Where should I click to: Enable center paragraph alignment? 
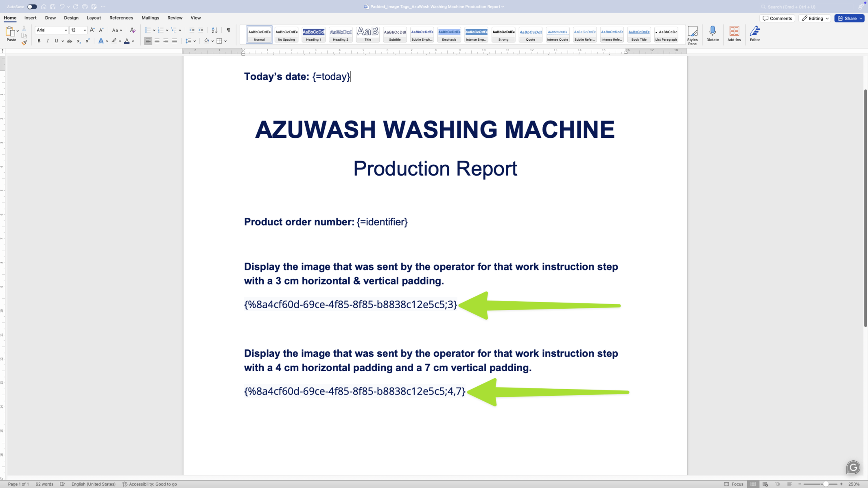(x=157, y=41)
